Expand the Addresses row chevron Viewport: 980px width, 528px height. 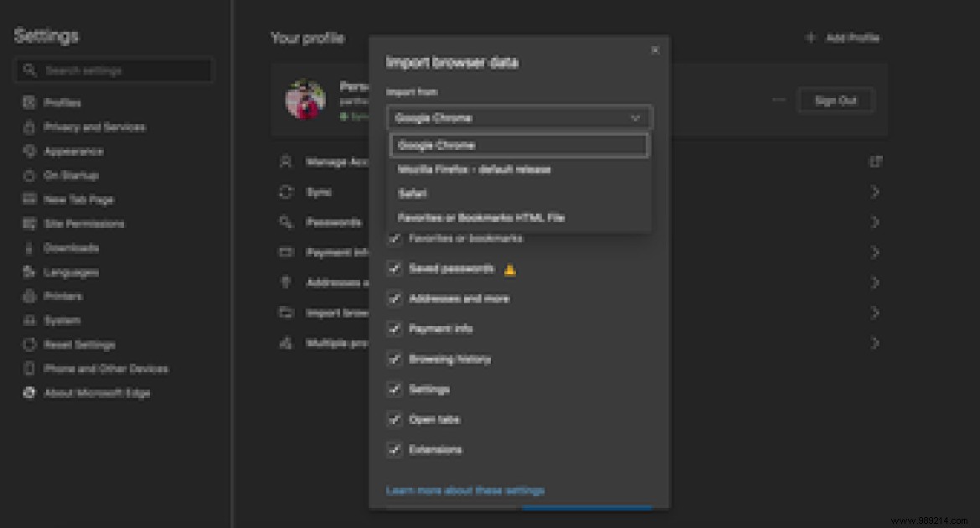click(875, 282)
